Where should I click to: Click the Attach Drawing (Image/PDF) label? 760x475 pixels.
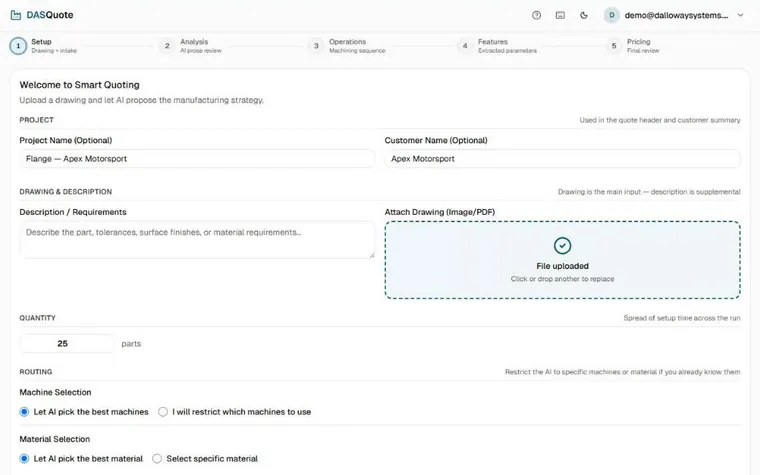click(x=440, y=212)
